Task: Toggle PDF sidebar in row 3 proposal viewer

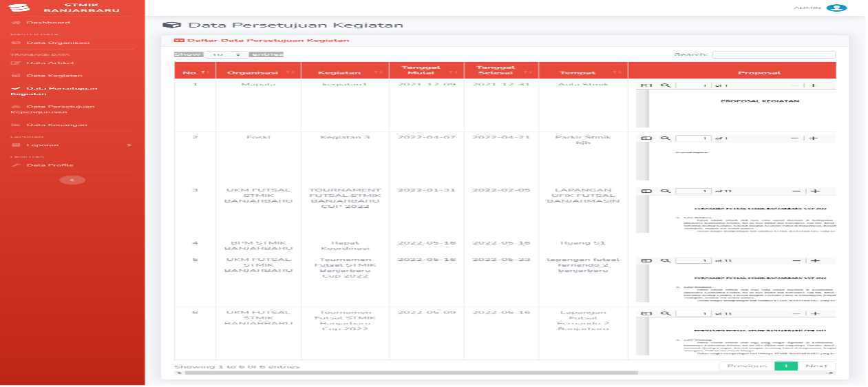Action: [x=646, y=191]
